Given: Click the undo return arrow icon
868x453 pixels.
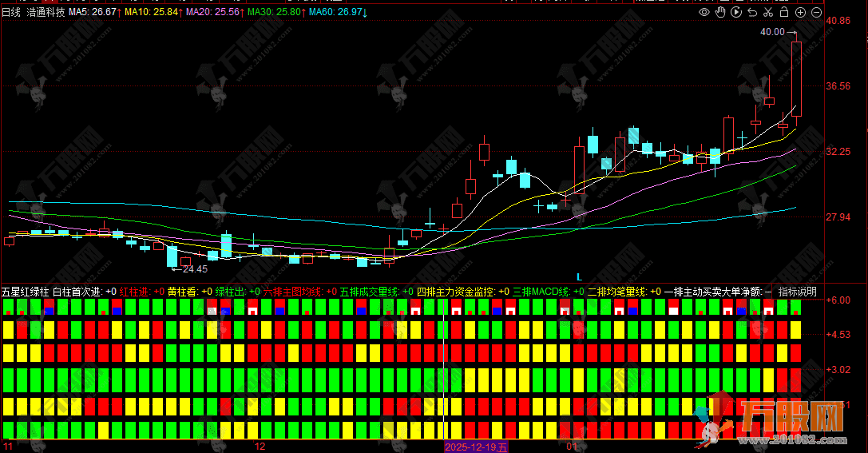Looking at the screenshot, I should tap(752, 13).
